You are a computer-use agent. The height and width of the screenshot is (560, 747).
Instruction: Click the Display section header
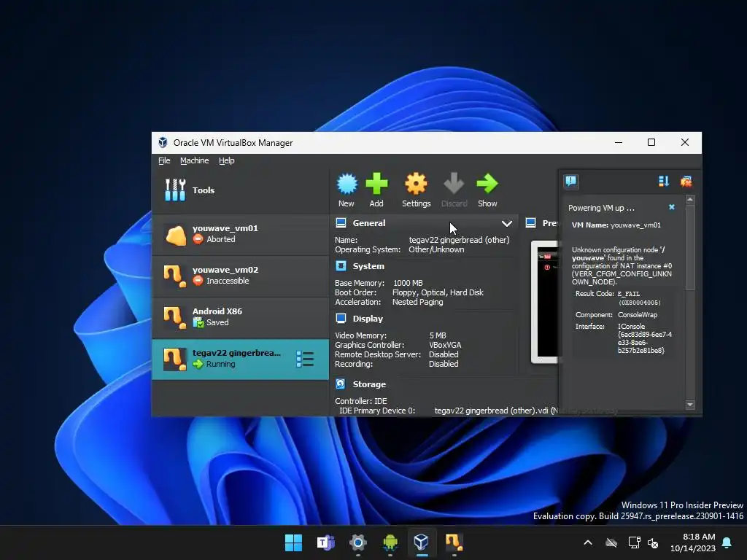pyautogui.click(x=368, y=319)
